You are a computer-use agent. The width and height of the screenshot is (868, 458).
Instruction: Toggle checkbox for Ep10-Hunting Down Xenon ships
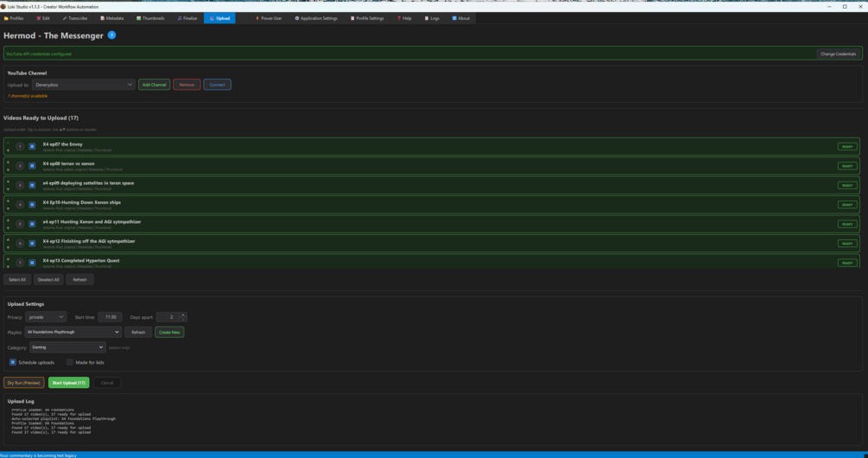[32, 205]
